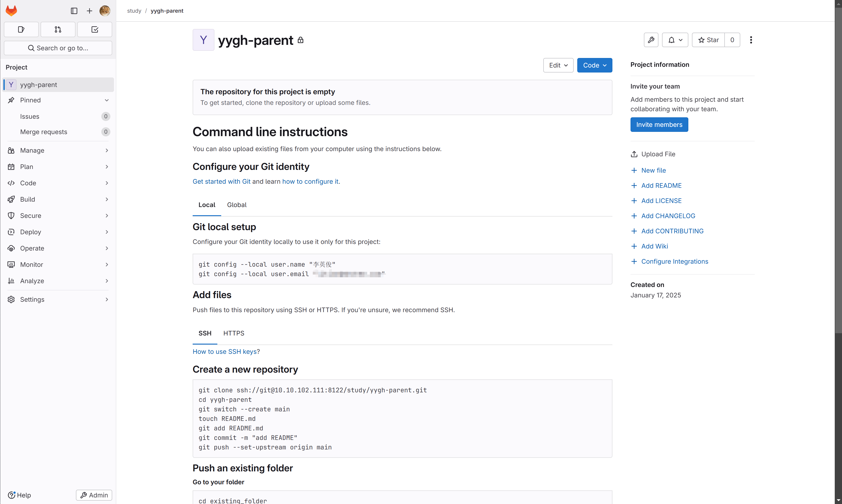Switch to the Global git config tab
Viewport: 842px width, 504px height.
tap(236, 205)
